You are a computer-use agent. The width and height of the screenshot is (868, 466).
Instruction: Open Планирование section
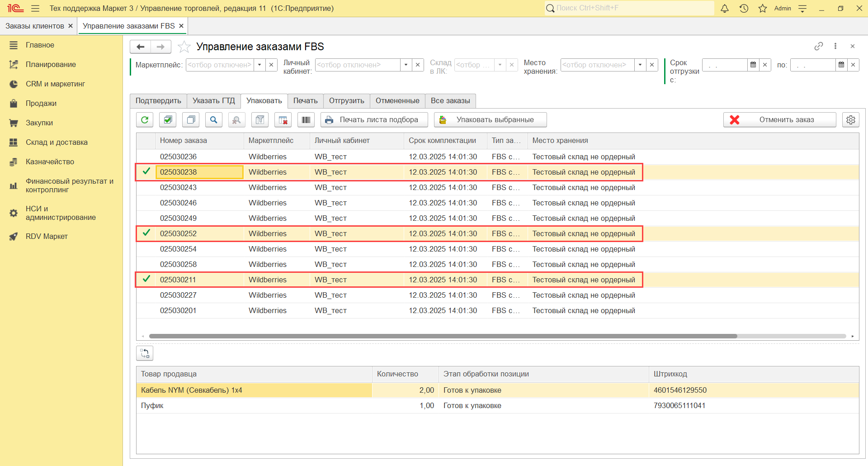[51, 64]
